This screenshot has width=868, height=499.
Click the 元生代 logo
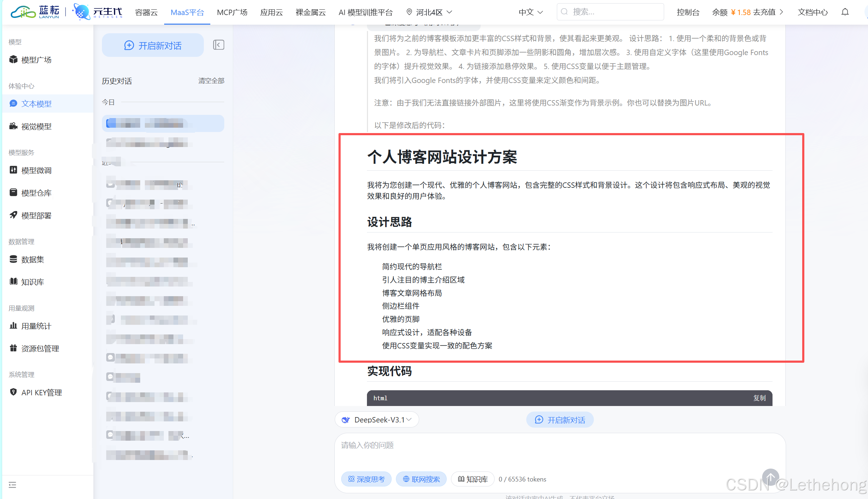pos(97,12)
